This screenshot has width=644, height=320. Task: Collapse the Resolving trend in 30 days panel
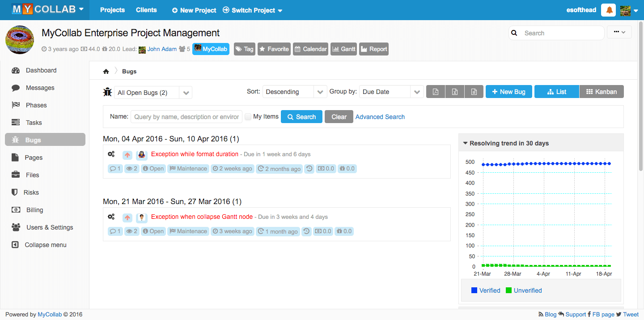pyautogui.click(x=465, y=143)
